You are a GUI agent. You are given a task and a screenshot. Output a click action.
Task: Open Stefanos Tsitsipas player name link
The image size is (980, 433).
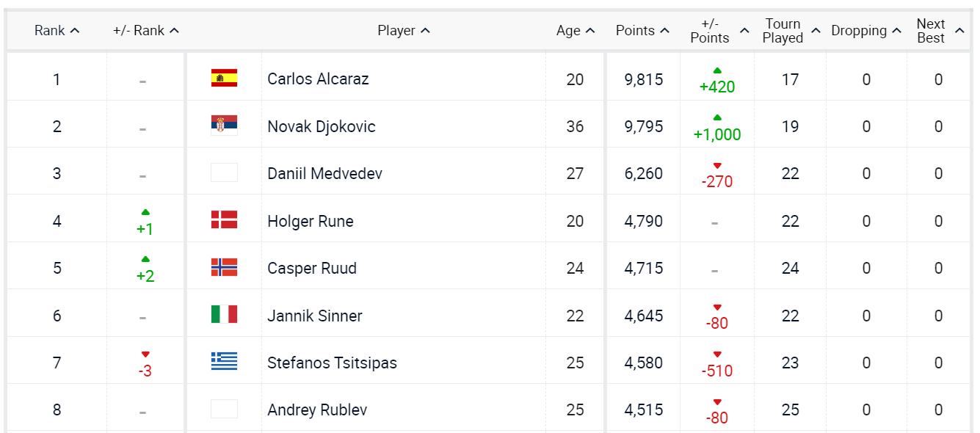click(332, 363)
